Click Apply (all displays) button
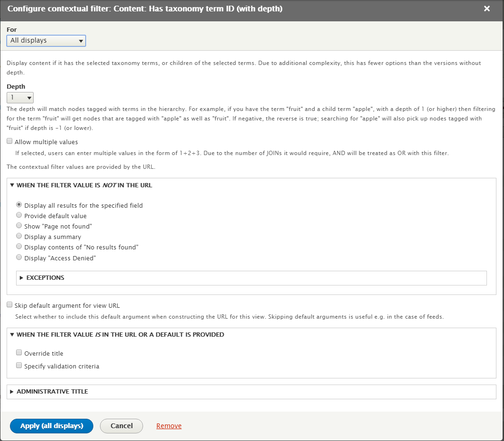Viewport: 504px width, 441px height. [52, 426]
